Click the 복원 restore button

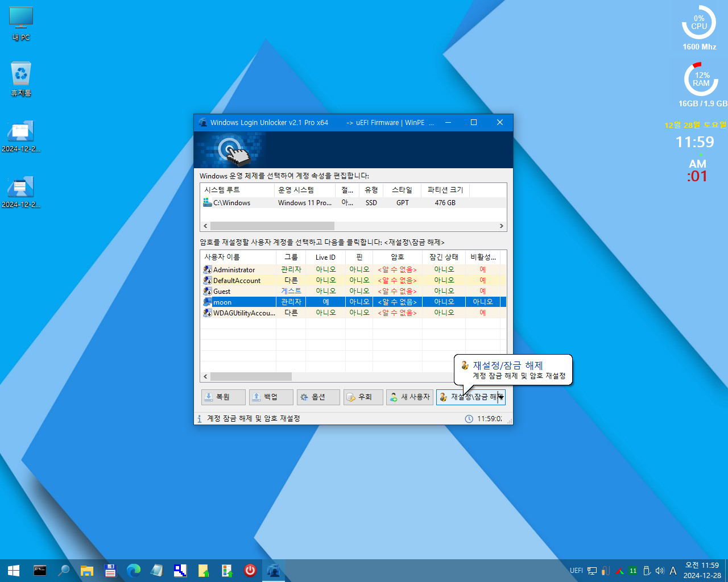pos(224,397)
